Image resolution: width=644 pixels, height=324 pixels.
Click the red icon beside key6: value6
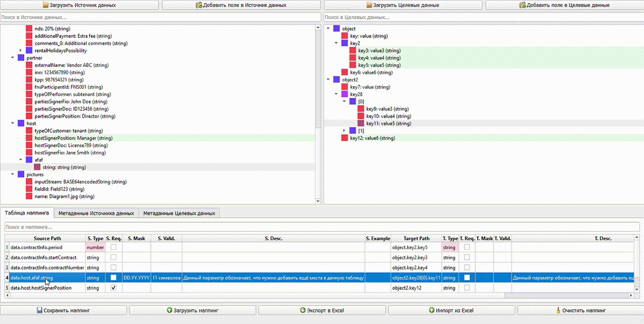345,73
